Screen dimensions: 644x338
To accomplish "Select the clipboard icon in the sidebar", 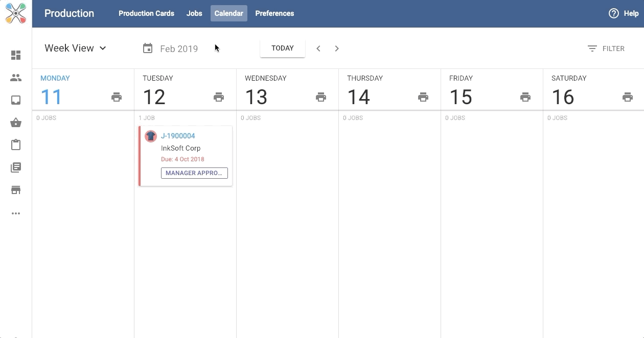I will pos(16,145).
